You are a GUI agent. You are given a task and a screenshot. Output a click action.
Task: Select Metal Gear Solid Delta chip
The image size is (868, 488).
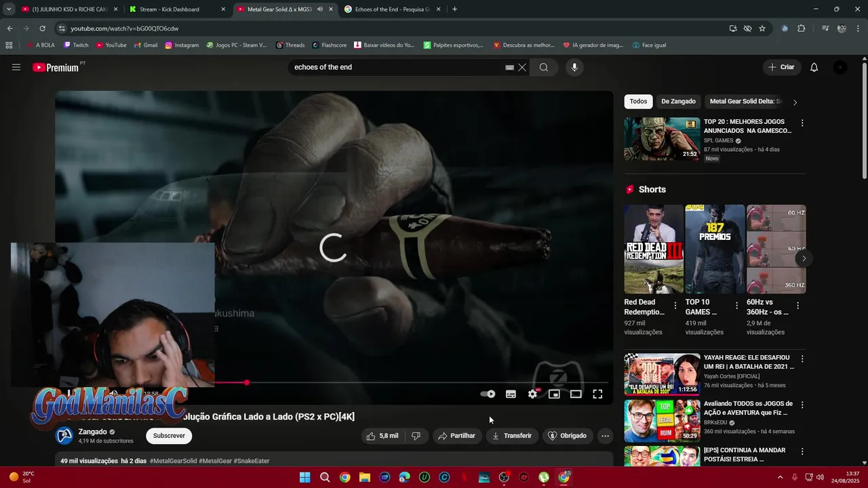coord(745,102)
